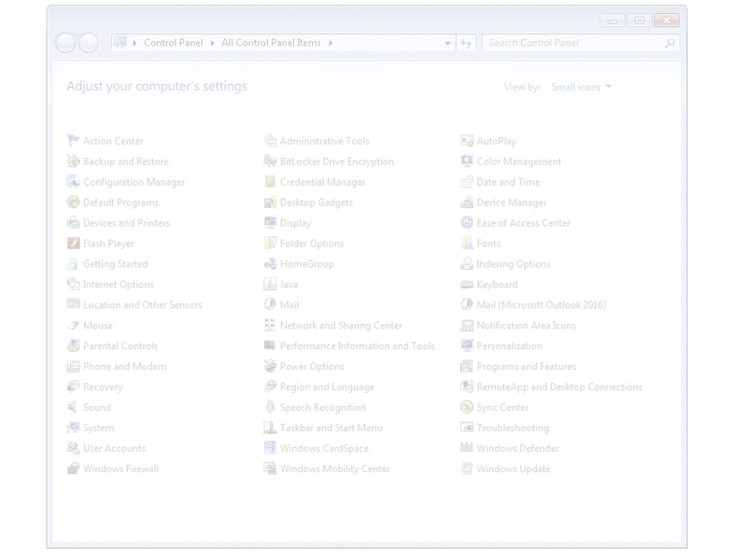The image size is (747, 560).
Task: Click the Flash Player icon
Action: (73, 243)
